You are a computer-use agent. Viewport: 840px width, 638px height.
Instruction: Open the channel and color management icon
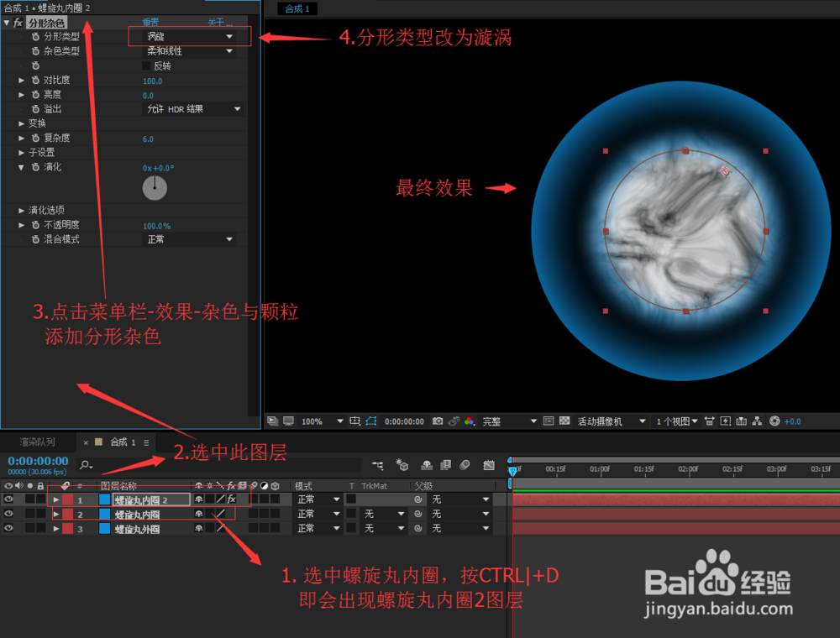pos(470,421)
